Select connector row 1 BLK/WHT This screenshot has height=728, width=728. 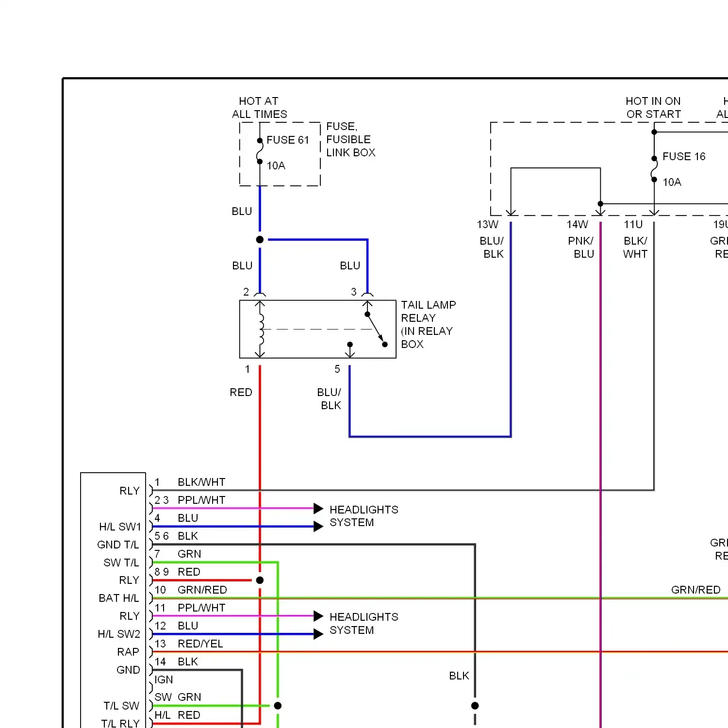[190, 482]
